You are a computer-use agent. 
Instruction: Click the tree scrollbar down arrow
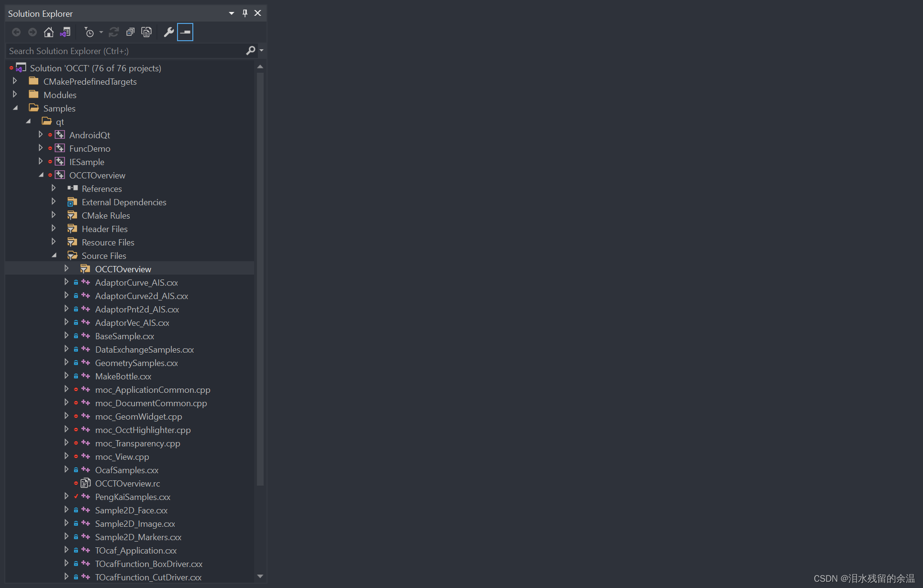tap(260, 576)
